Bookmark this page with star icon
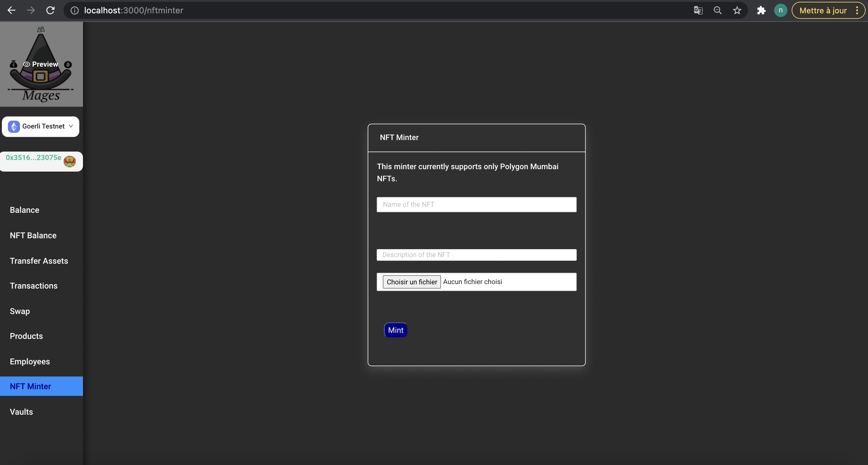The width and height of the screenshot is (868, 465). point(737,10)
